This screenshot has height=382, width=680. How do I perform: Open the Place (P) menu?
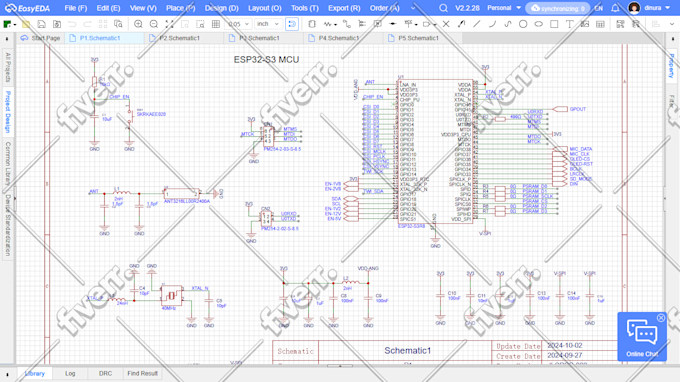click(x=180, y=8)
